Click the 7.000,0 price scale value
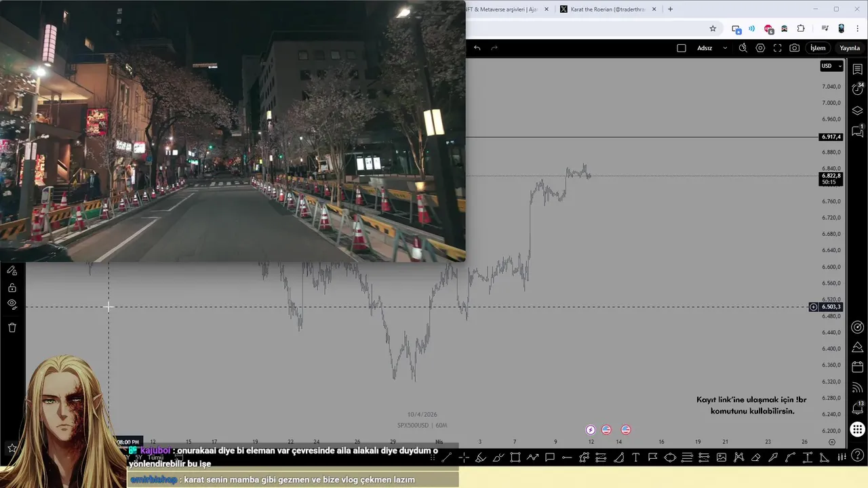This screenshot has height=488, width=868. [831, 103]
